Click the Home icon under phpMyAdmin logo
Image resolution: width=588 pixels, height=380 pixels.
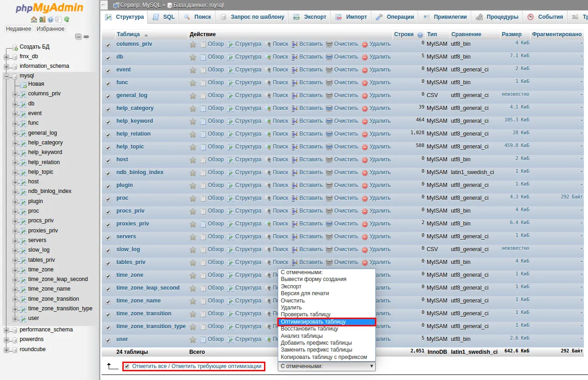pos(34,20)
